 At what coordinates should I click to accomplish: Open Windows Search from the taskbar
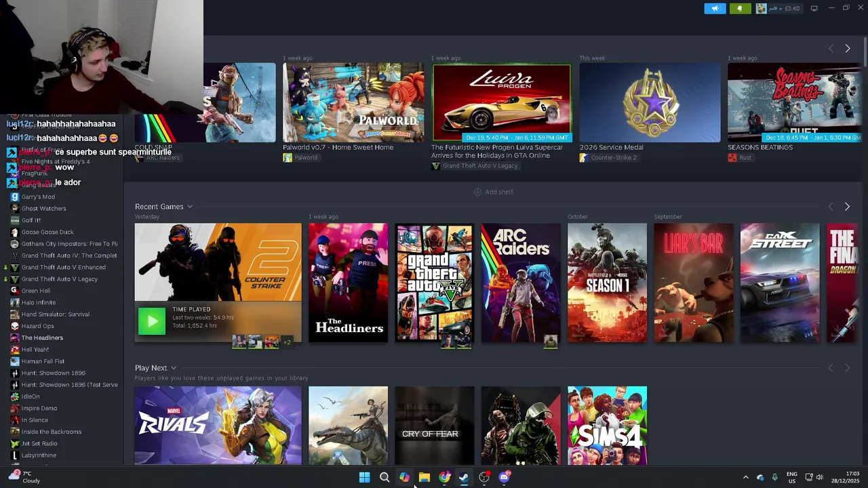point(384,477)
